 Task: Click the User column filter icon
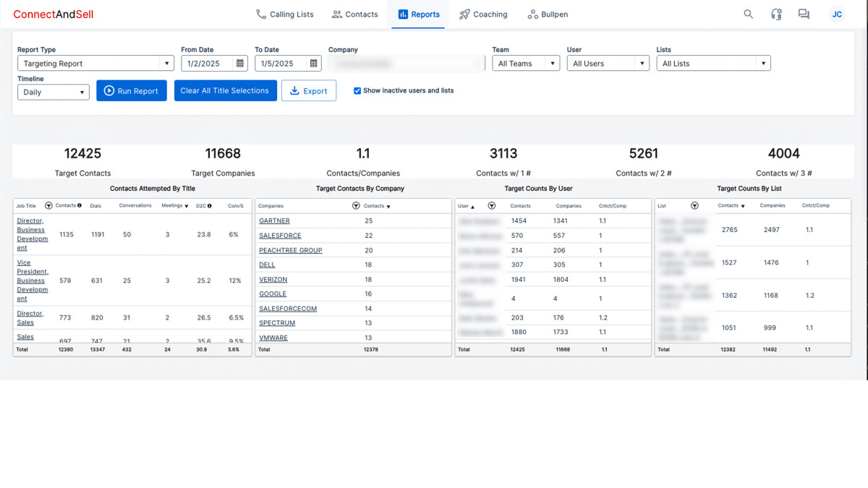[x=491, y=206]
